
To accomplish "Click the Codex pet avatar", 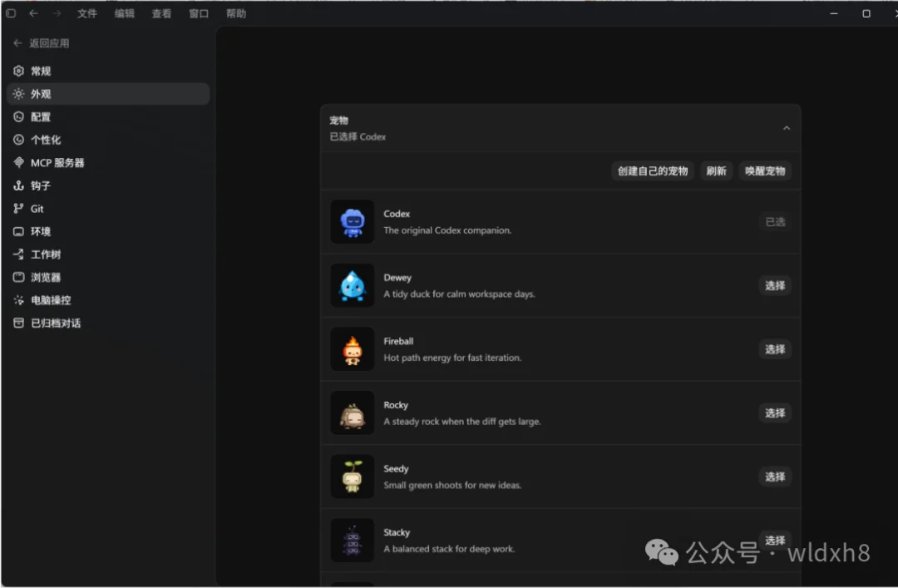I will [x=353, y=222].
